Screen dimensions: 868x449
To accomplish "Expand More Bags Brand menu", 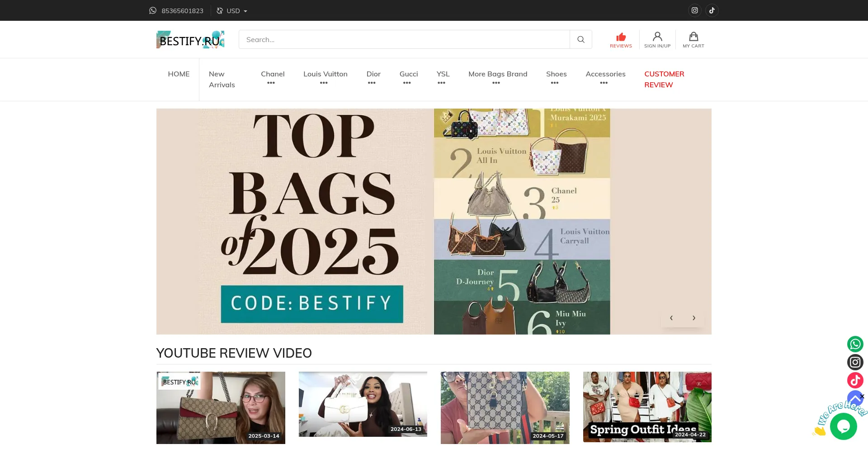I will (498, 77).
